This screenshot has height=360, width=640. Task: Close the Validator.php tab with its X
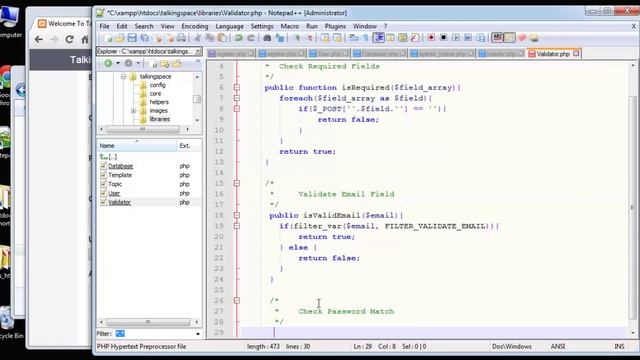(x=576, y=53)
